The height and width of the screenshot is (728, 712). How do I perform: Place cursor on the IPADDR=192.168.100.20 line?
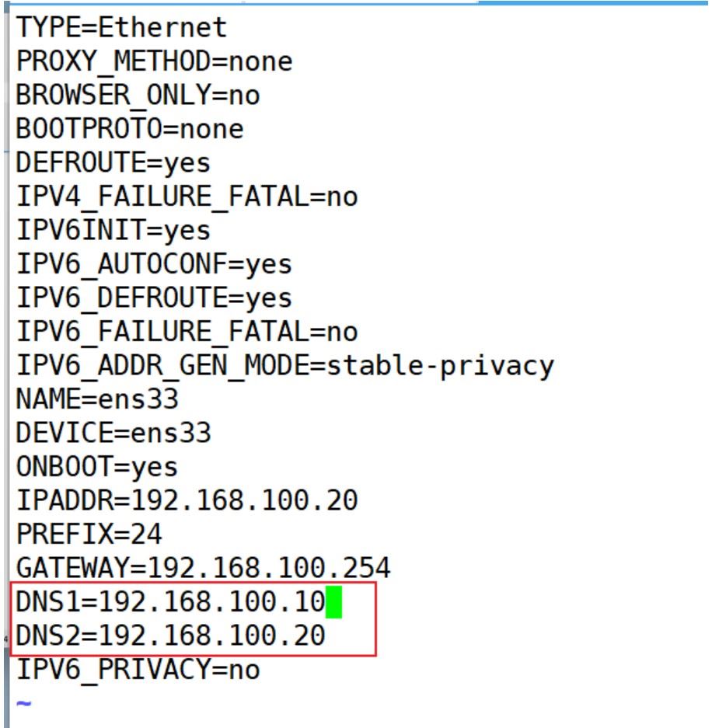(x=187, y=500)
